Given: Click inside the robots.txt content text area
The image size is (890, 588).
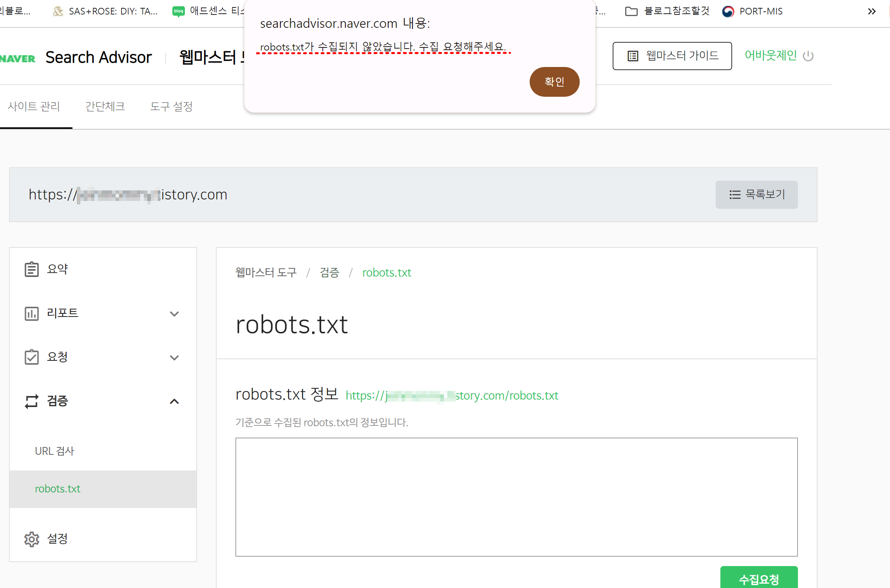Looking at the screenshot, I should 516,497.
